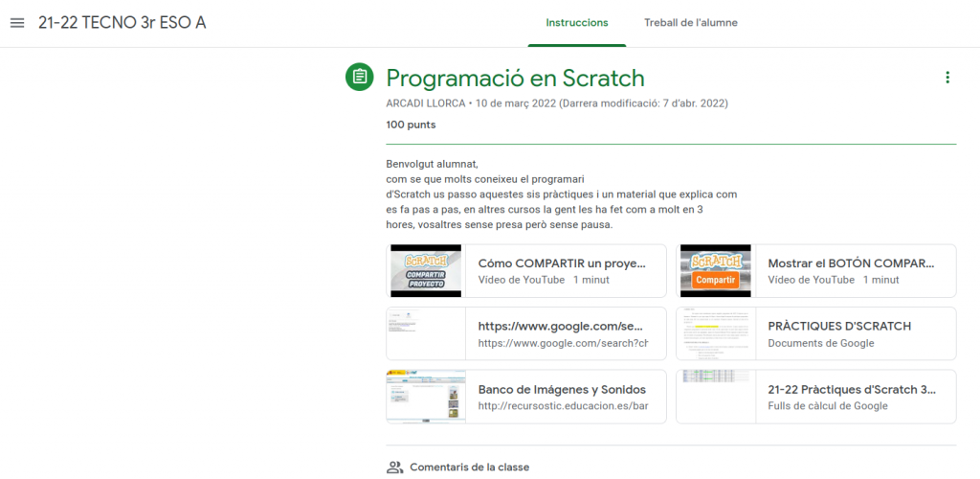Click the Banco de Imágenes website thumbnail
980x479 pixels.
pos(426,397)
